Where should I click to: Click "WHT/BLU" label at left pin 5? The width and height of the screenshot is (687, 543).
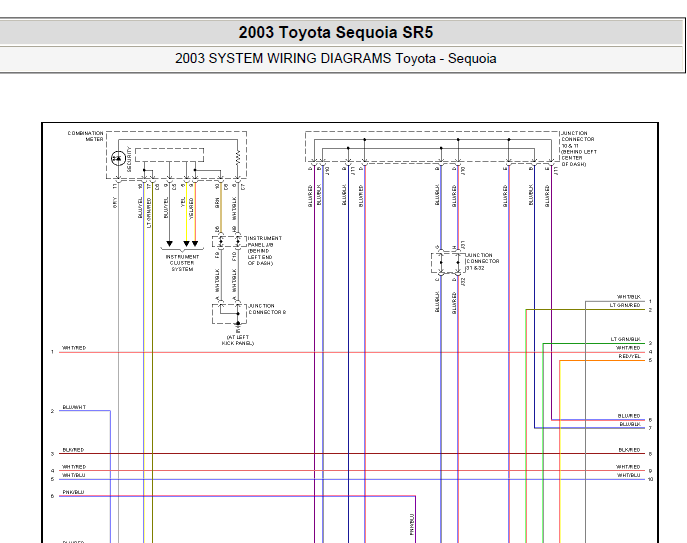[74, 475]
